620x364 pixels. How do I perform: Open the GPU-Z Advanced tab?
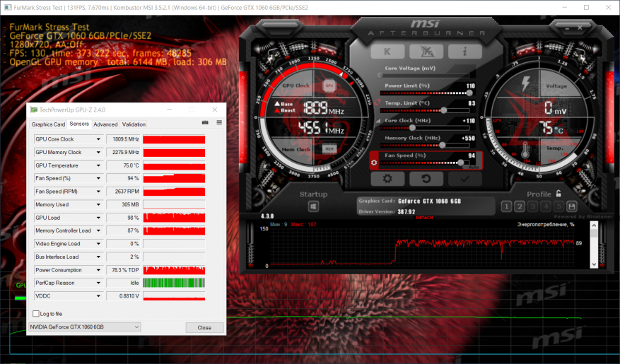tap(105, 124)
